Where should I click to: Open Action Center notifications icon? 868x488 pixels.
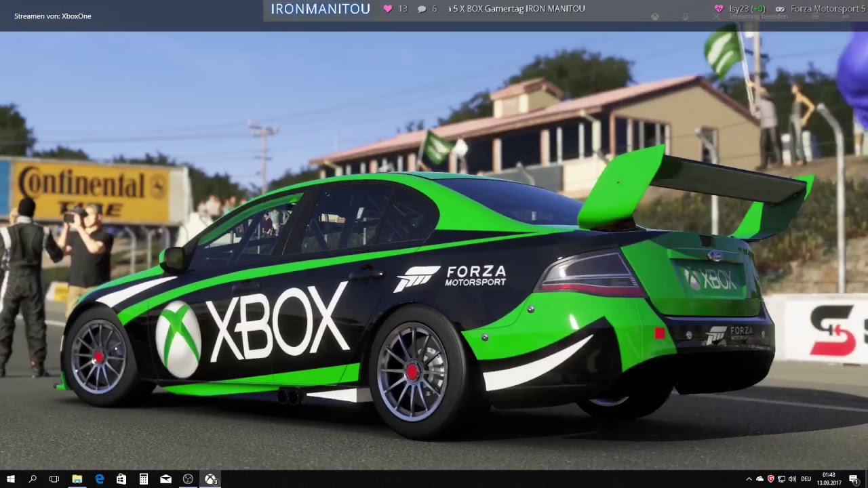pos(853,479)
